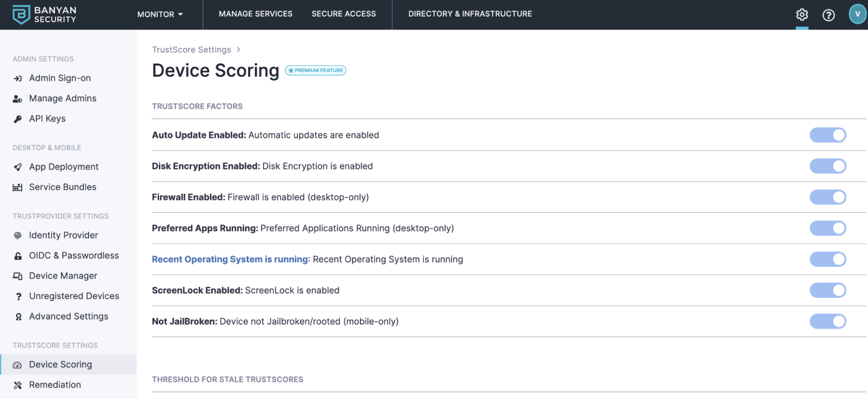Click the TrustScore Settings breadcrumb chevron
The image size is (868, 399).
click(x=238, y=50)
